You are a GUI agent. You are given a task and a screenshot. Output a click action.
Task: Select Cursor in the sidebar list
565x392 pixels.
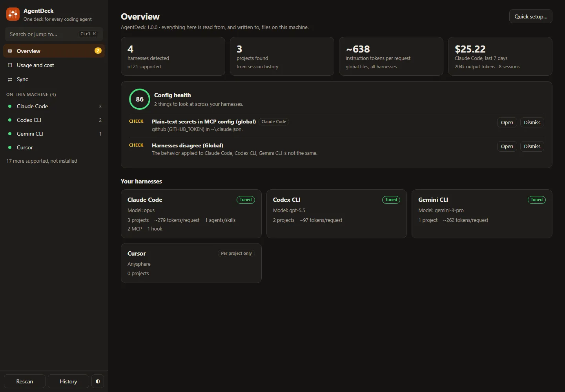[x=54, y=147]
